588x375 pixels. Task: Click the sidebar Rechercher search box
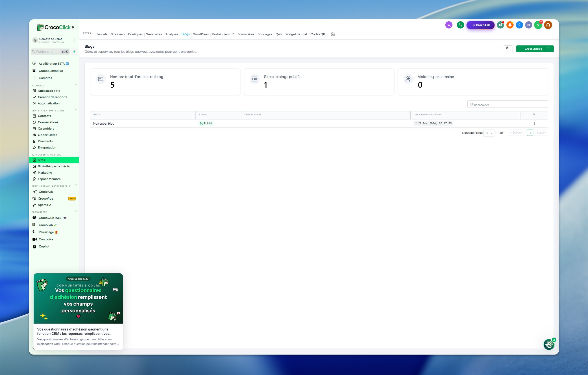50,52
